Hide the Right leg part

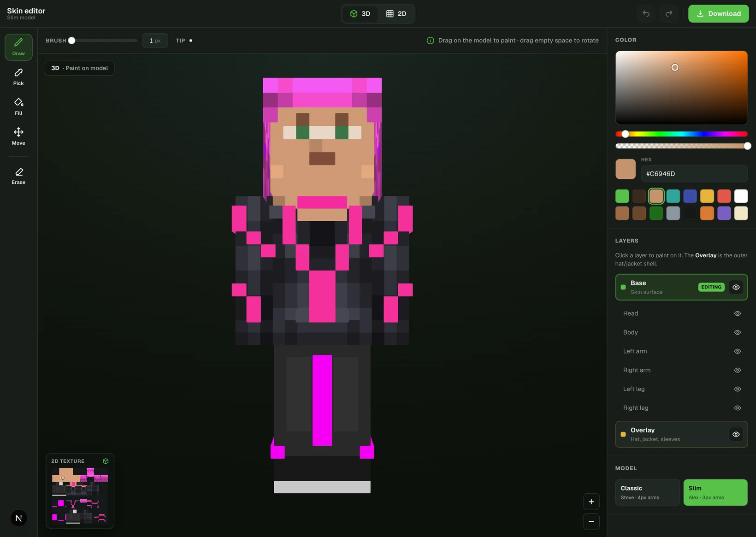coord(738,408)
